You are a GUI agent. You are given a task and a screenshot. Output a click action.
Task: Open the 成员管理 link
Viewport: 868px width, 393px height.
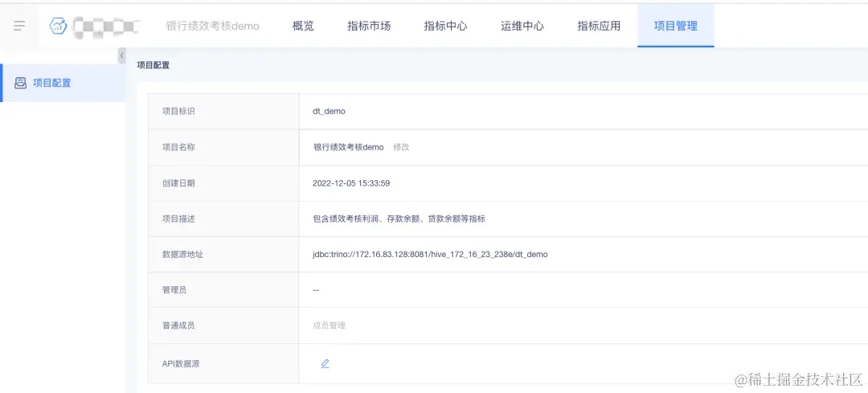pos(330,325)
